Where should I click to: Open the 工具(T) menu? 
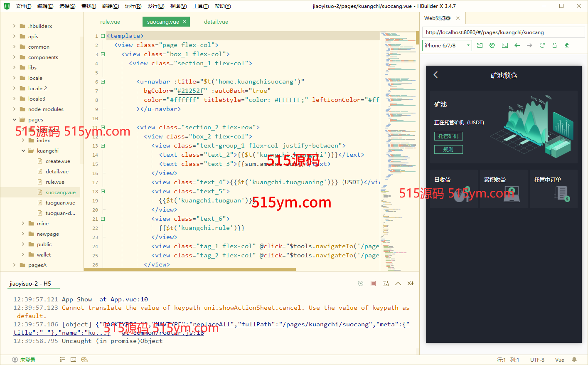[200, 6]
